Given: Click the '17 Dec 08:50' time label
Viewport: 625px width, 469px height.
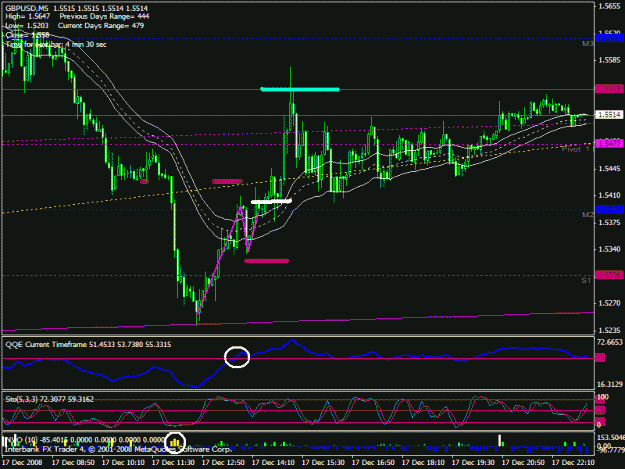Looking at the screenshot, I should coord(73,463).
